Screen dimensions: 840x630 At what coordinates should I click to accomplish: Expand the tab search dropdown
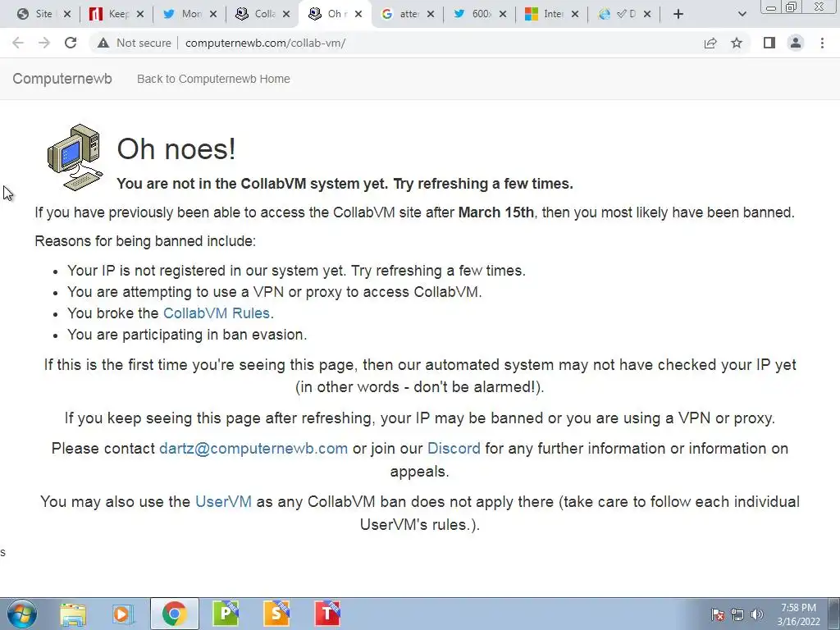pyautogui.click(x=742, y=14)
